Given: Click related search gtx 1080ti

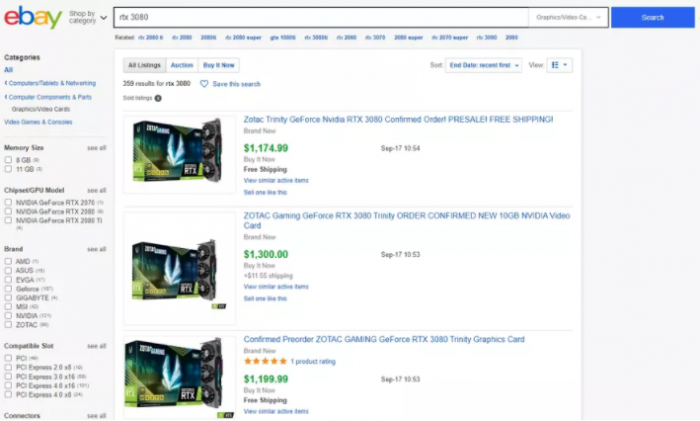Looking at the screenshot, I should click(x=283, y=38).
